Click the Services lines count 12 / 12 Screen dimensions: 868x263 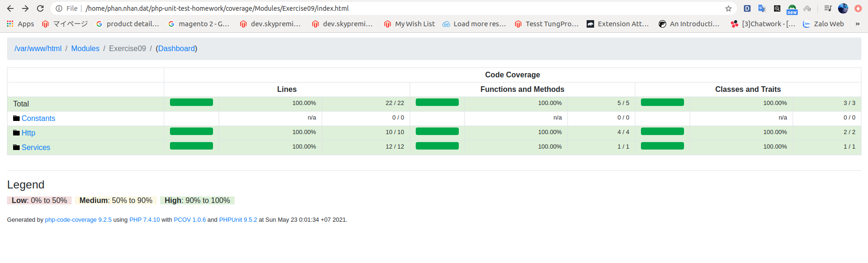point(395,147)
